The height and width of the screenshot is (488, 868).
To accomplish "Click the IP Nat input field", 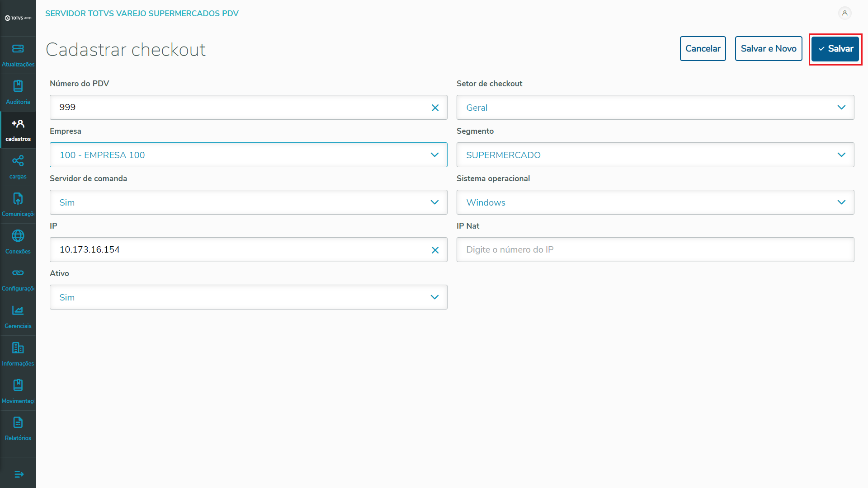I will click(x=655, y=250).
